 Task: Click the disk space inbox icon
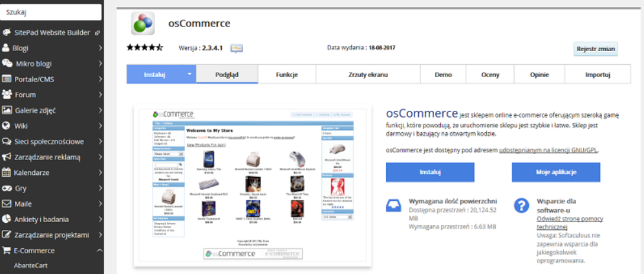(394, 205)
